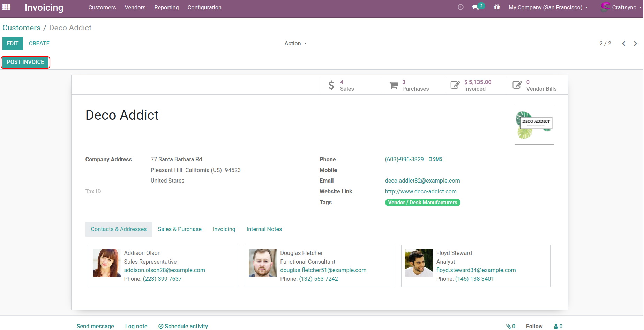644x330 pixels.
Task: Go to the previous record arrow
Action: click(x=623, y=44)
